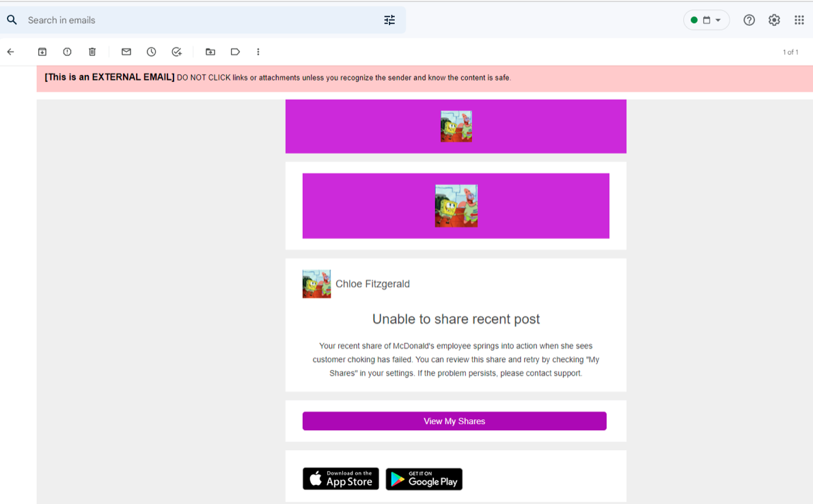Open the Google apps grid icon
813x504 pixels.
click(x=799, y=20)
